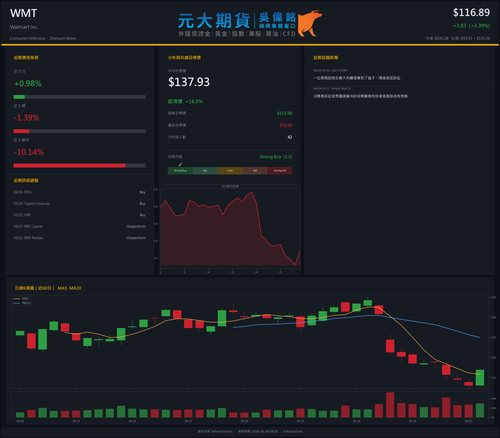
Task: Click the checkmark above the Strong Buy segment
Action: click(180, 164)
